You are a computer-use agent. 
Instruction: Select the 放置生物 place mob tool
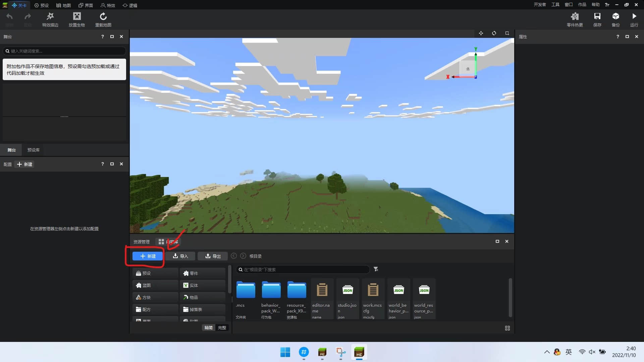[x=77, y=19]
